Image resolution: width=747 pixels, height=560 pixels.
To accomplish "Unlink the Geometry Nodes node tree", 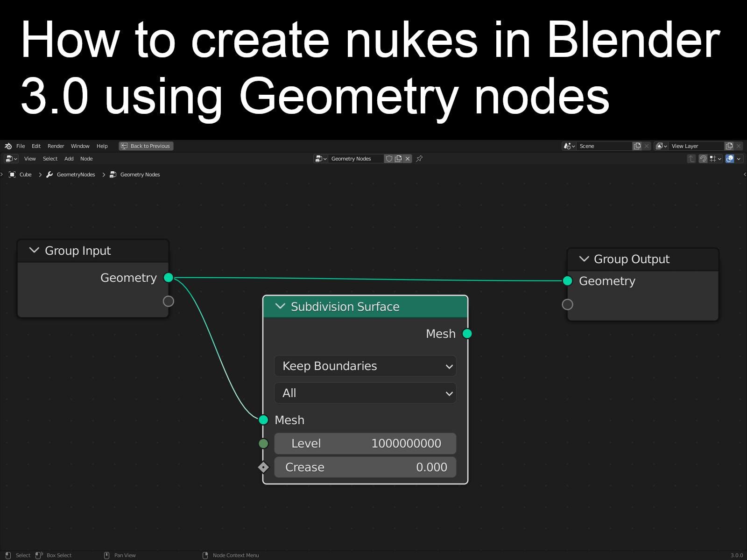I will 408,159.
